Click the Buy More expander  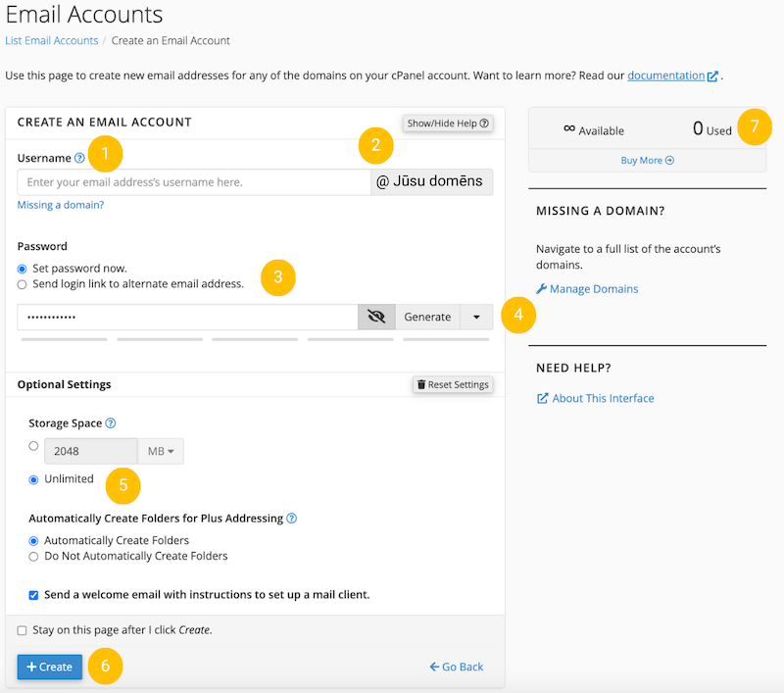(647, 160)
